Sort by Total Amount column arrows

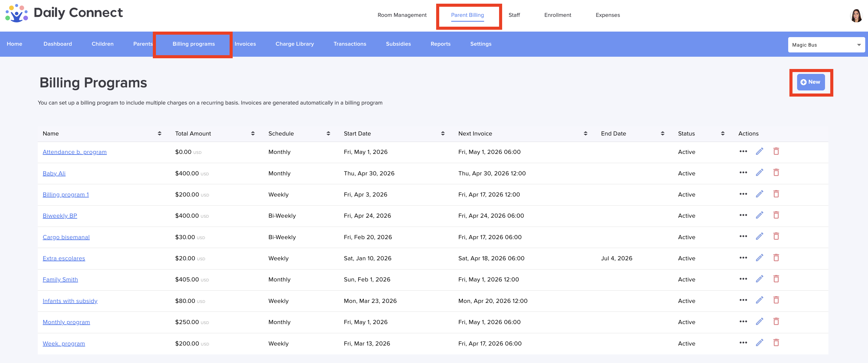[x=253, y=134]
